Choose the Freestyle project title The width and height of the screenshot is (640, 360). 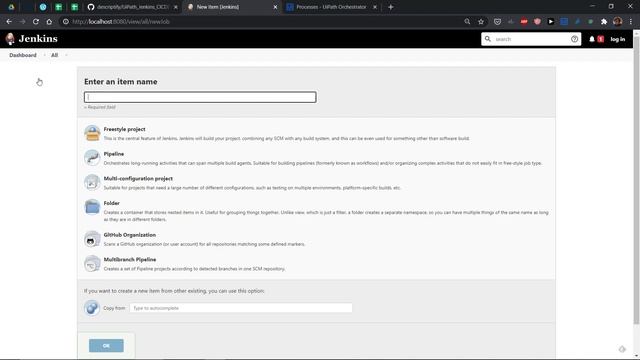click(124, 129)
